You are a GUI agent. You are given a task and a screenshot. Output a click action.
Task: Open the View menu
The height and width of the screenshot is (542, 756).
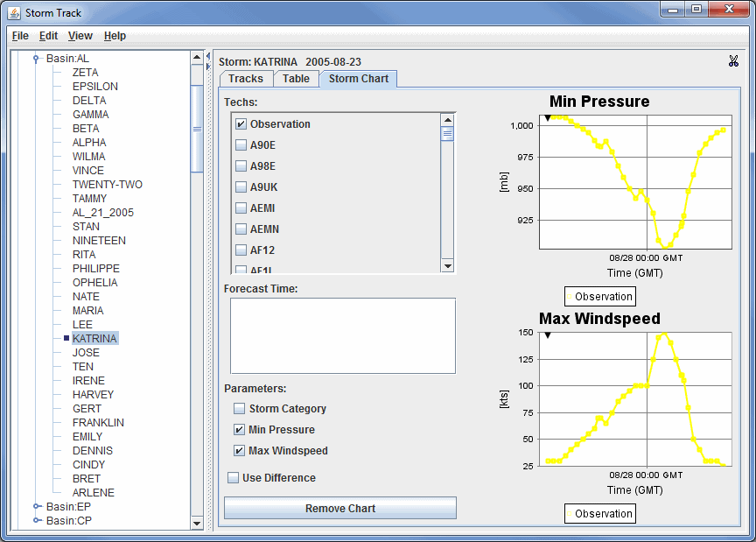(80, 36)
